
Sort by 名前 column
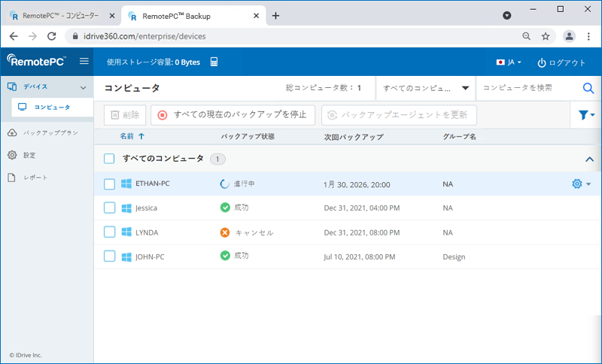[132, 136]
